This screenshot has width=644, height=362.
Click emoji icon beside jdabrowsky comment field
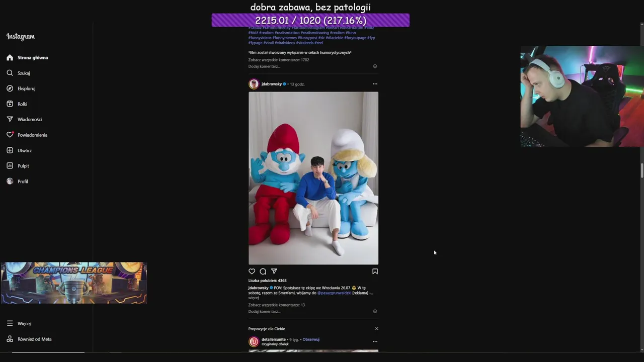[x=375, y=312]
